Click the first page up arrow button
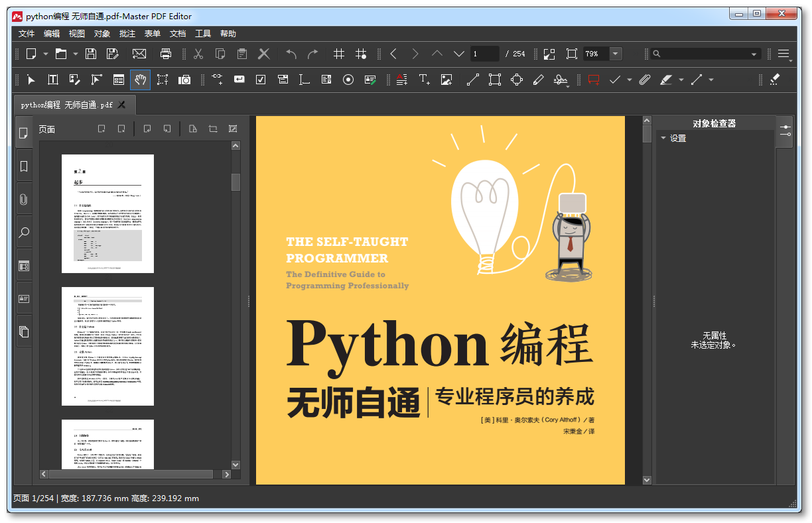 tap(437, 54)
